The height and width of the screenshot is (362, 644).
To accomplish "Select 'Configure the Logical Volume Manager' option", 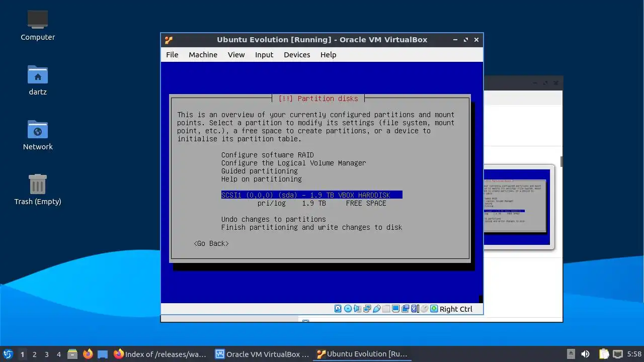I will click(293, 163).
